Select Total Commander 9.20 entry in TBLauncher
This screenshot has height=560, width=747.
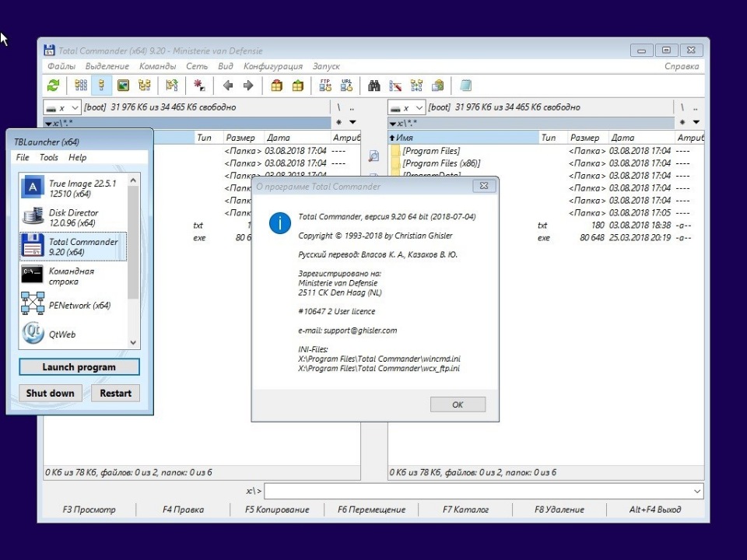[73, 247]
